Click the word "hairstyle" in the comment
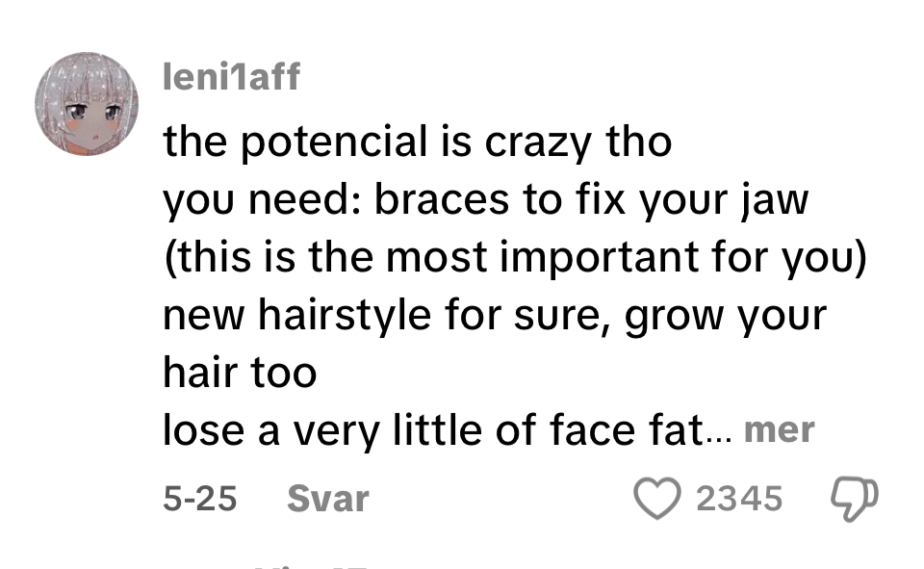Screen dimensions: 924x569 click(345, 316)
